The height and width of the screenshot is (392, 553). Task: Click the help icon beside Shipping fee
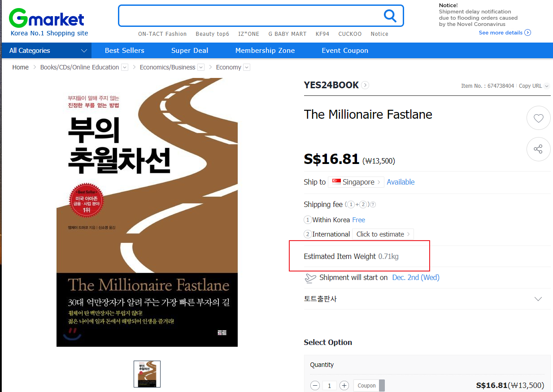pos(373,205)
